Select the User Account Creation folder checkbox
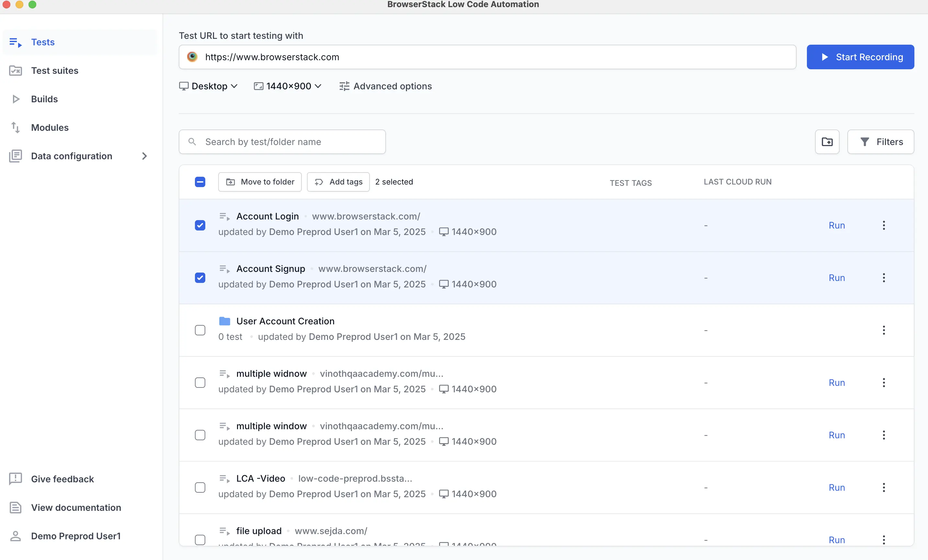This screenshot has height=560, width=928. tap(200, 330)
